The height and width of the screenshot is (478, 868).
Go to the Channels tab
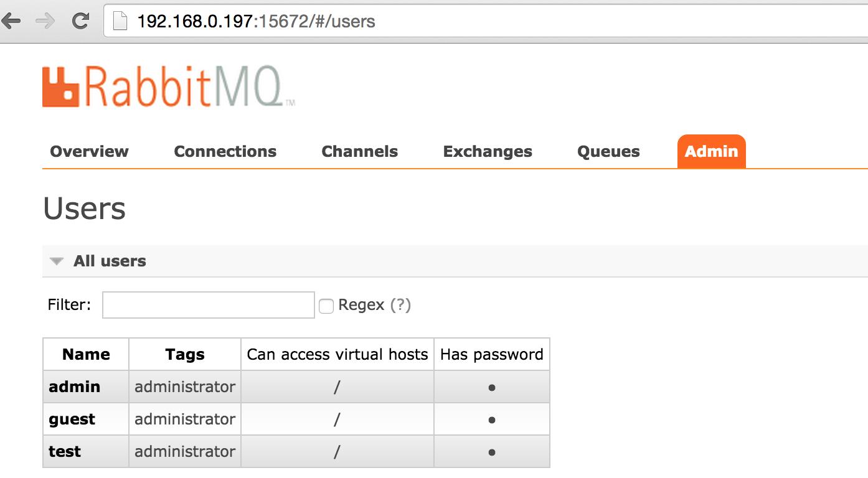[x=359, y=151]
